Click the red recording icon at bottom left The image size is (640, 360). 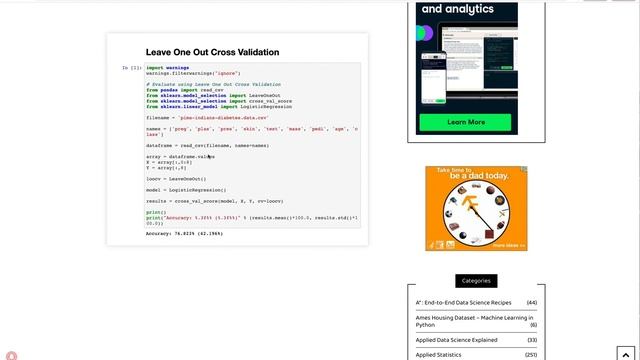point(11,356)
